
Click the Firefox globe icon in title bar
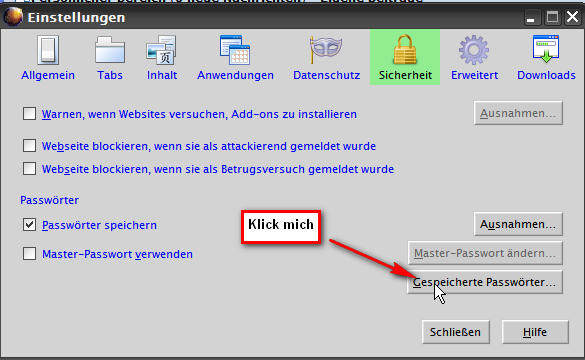(13, 17)
